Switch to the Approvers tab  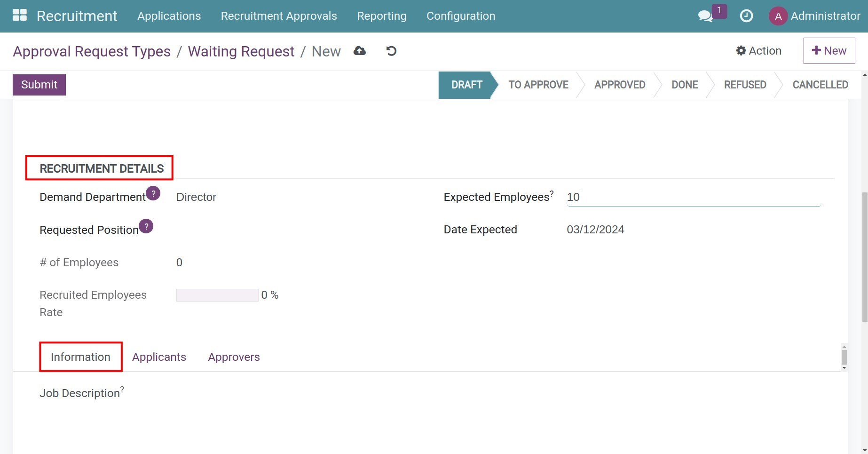point(234,357)
